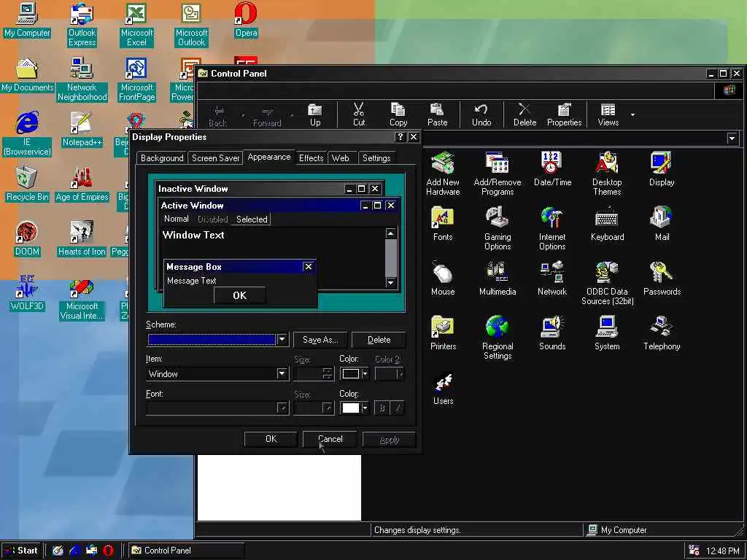
Task: Open the Add/Remove Programs icon
Action: click(498, 174)
